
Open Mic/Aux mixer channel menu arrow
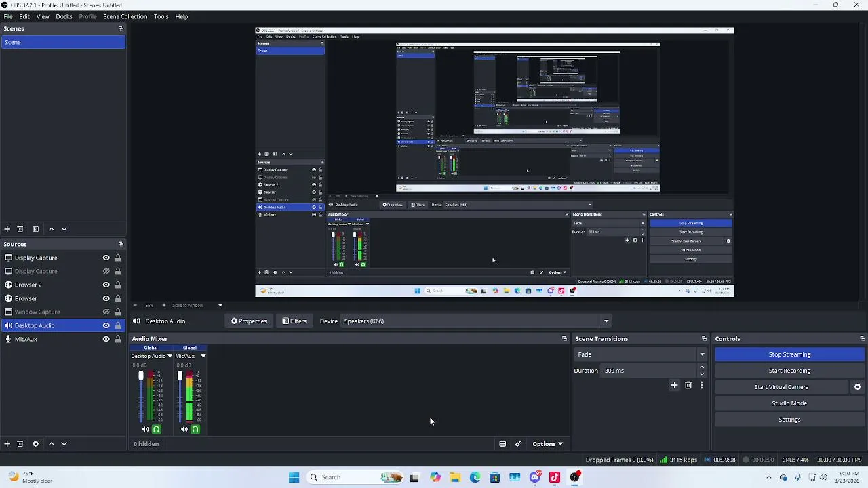[x=203, y=356]
